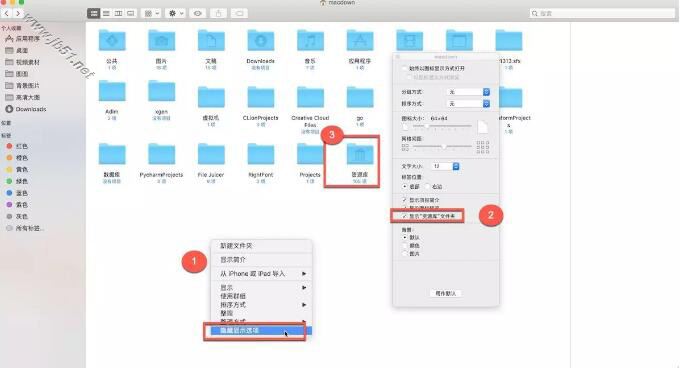Choose 使用群组 from the context menu
This screenshot has height=368, width=681.
pyautogui.click(x=262, y=296)
